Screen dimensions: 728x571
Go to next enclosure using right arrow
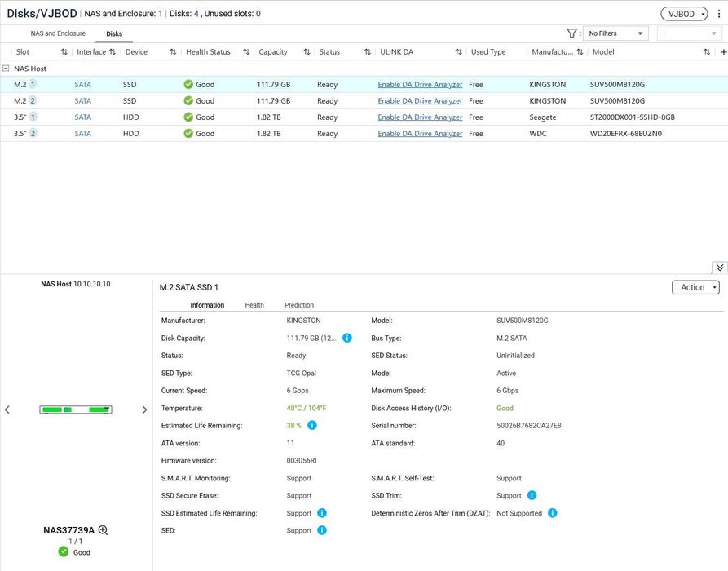144,409
